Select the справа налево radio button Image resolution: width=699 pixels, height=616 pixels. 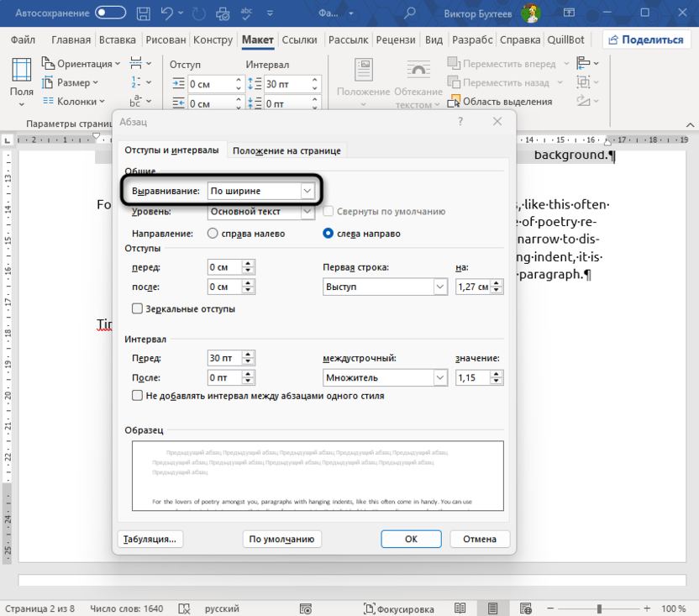click(213, 234)
